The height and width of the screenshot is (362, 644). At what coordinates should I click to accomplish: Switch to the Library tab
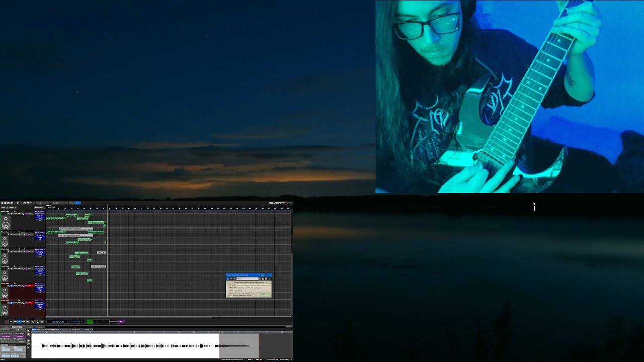click(40, 327)
